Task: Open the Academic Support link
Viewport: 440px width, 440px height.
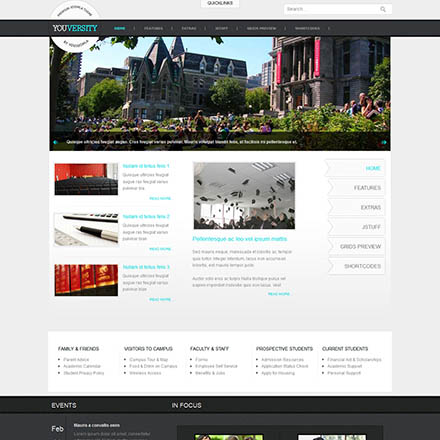Action: coord(345,366)
